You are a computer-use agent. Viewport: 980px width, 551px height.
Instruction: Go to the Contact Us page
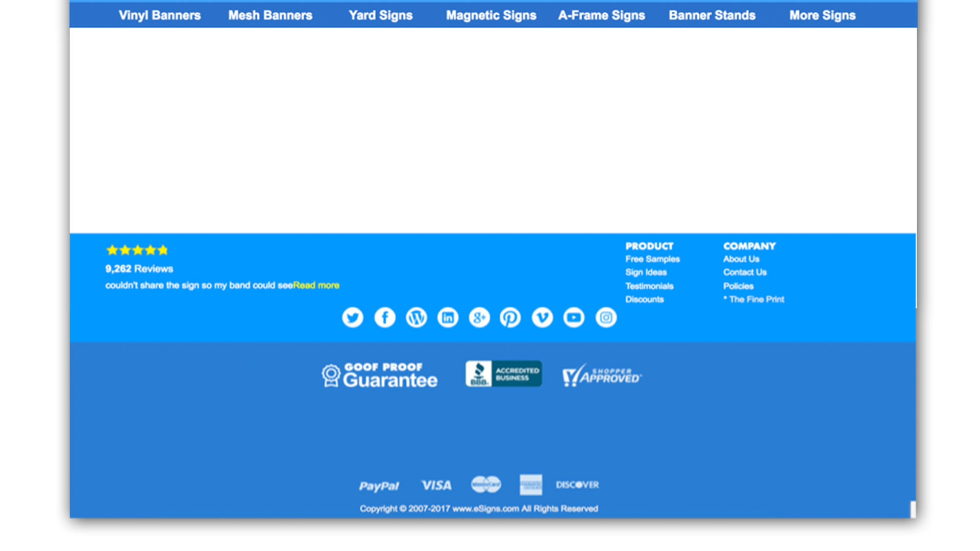tap(745, 272)
